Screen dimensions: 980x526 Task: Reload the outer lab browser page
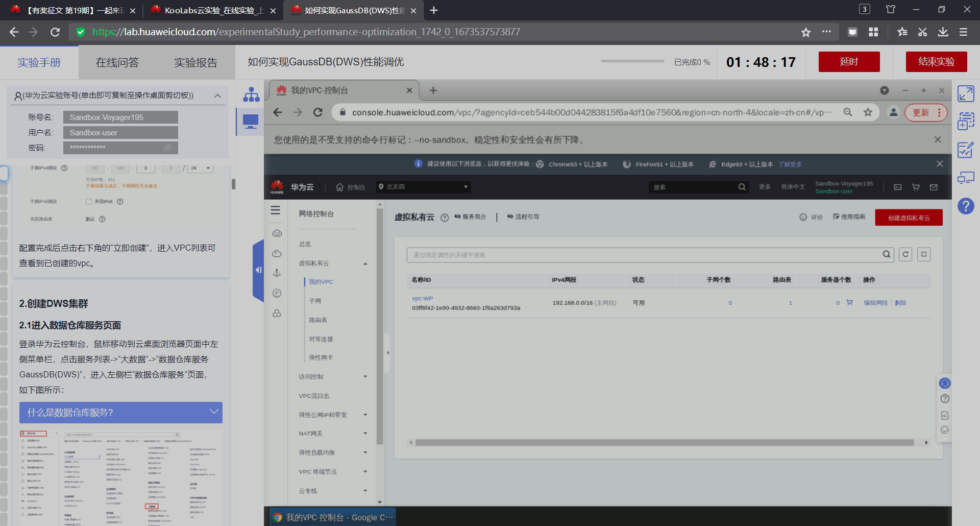[x=55, y=32]
